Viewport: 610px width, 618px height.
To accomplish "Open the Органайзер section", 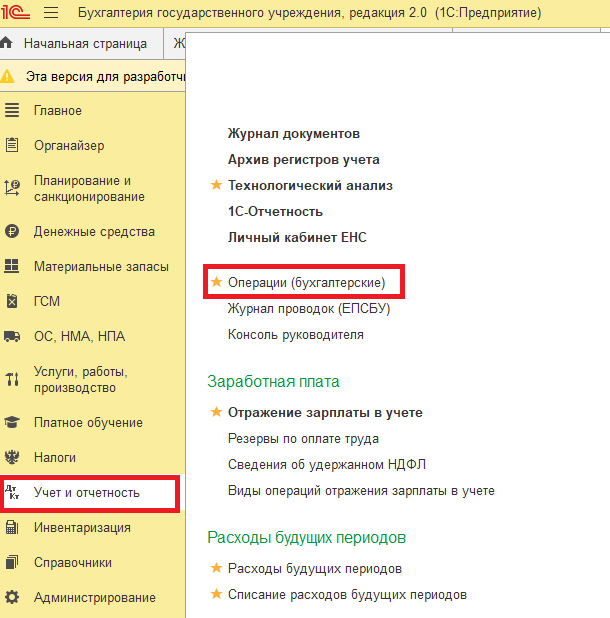I will tap(69, 145).
